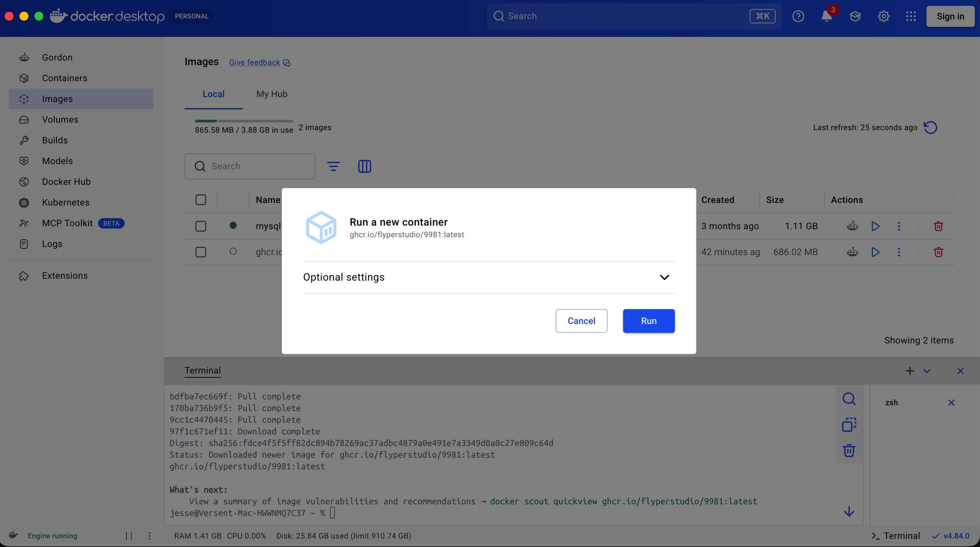
Task: Open Give feedback link
Action: tap(259, 63)
